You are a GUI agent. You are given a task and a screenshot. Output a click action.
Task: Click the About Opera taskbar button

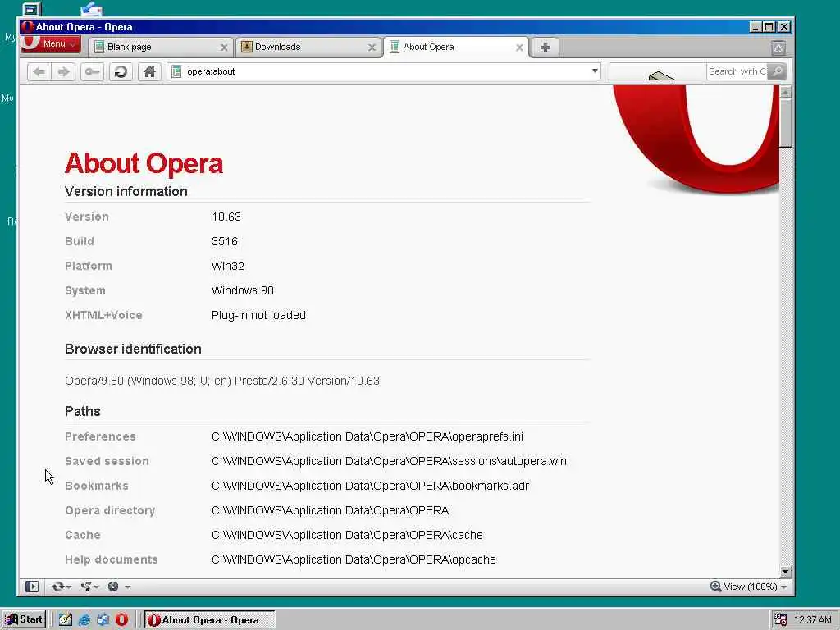pyautogui.click(x=209, y=620)
